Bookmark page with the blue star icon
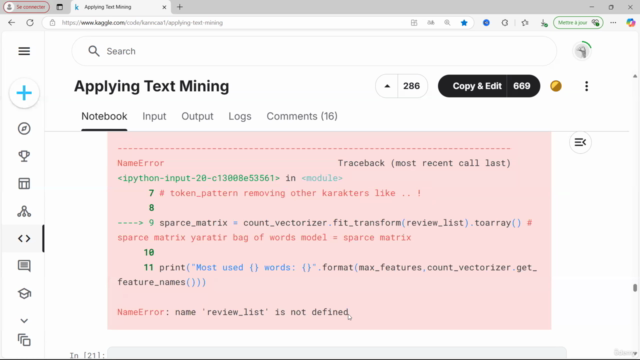 click(464, 23)
